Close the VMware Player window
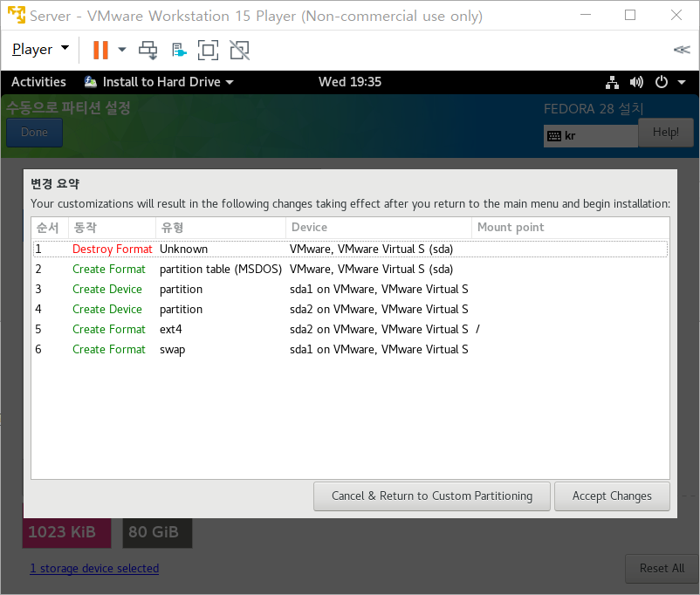The image size is (700, 595). 676,15
